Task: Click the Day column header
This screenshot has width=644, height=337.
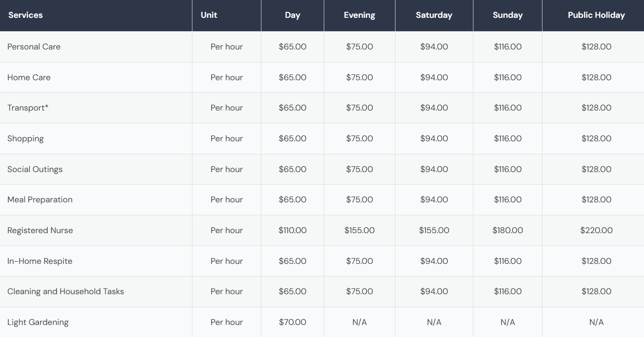Action: 293,15
